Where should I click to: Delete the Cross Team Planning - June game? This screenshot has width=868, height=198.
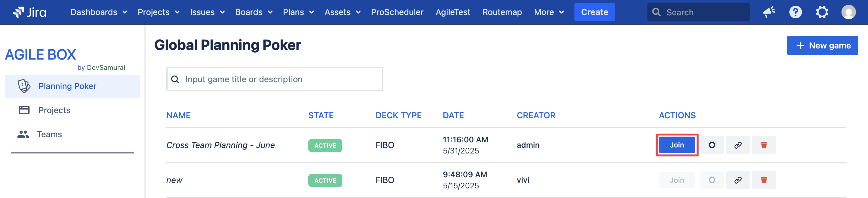click(x=763, y=145)
